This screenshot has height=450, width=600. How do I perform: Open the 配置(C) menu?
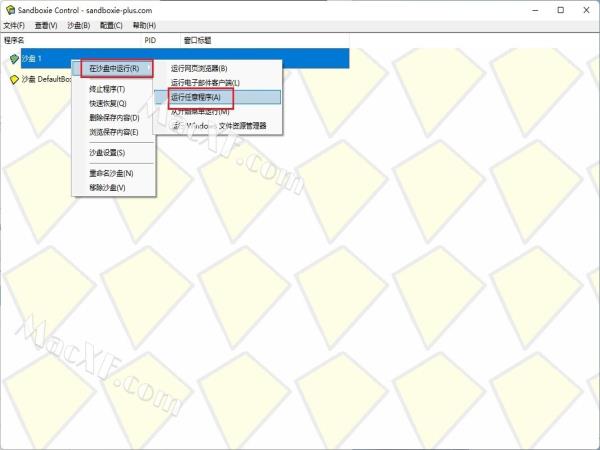pyautogui.click(x=112, y=25)
